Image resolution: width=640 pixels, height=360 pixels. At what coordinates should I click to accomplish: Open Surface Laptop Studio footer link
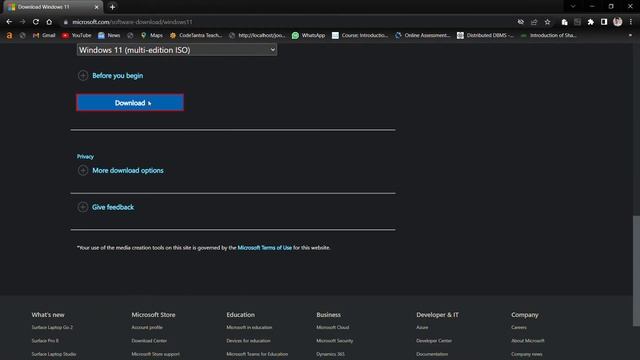[x=54, y=354]
